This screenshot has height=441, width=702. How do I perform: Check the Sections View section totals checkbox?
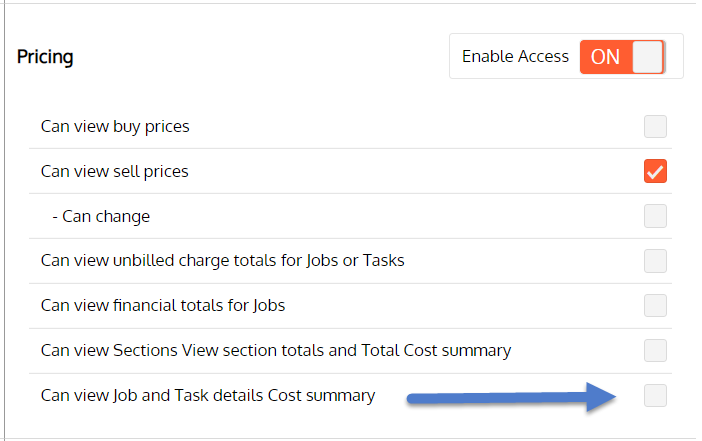[655, 350]
